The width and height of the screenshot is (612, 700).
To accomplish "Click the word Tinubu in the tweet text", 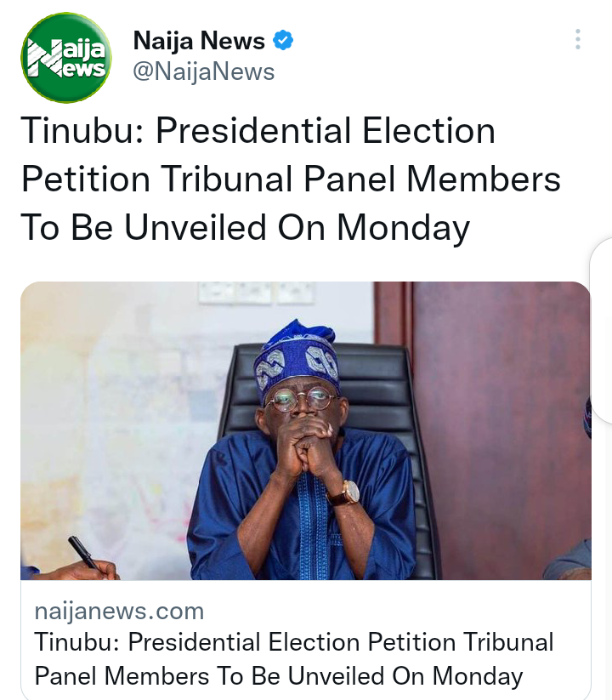I will click(x=82, y=131).
